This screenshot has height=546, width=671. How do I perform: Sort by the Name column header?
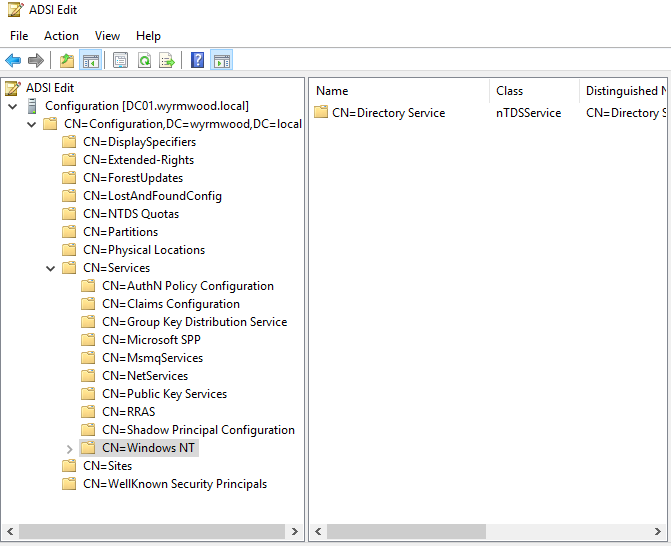[x=332, y=91]
